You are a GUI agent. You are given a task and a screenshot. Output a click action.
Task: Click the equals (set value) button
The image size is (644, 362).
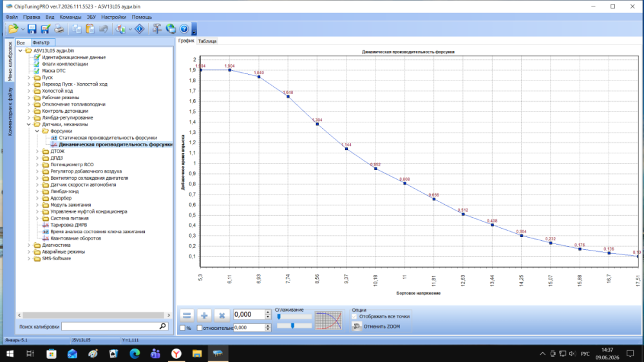point(187,316)
